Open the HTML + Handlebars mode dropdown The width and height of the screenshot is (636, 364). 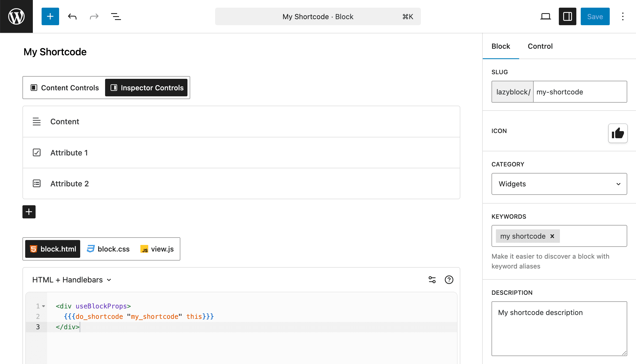(72, 280)
